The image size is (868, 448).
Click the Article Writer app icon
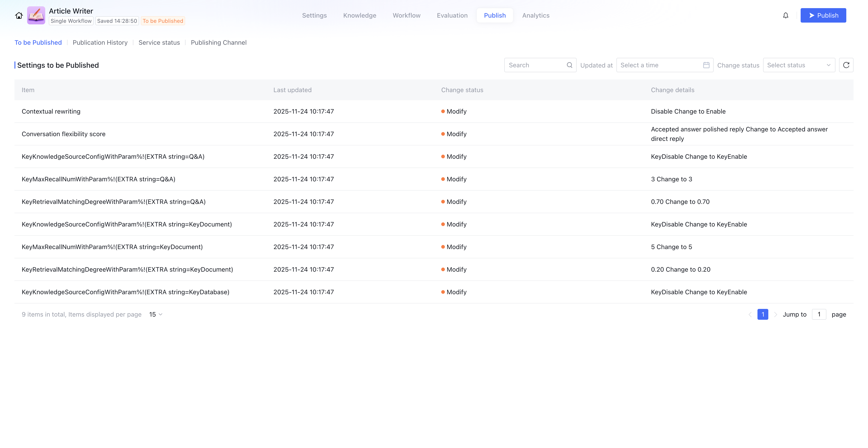[x=36, y=16]
